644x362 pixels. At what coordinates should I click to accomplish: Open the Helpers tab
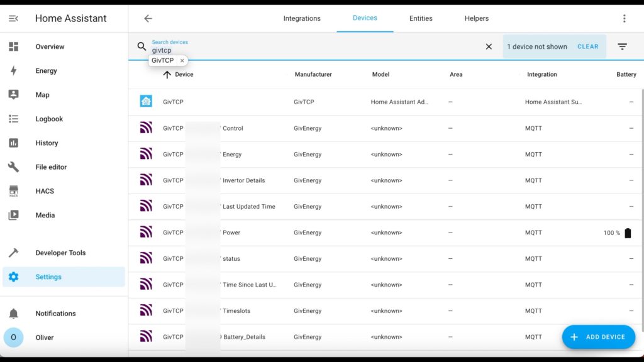coord(477,18)
